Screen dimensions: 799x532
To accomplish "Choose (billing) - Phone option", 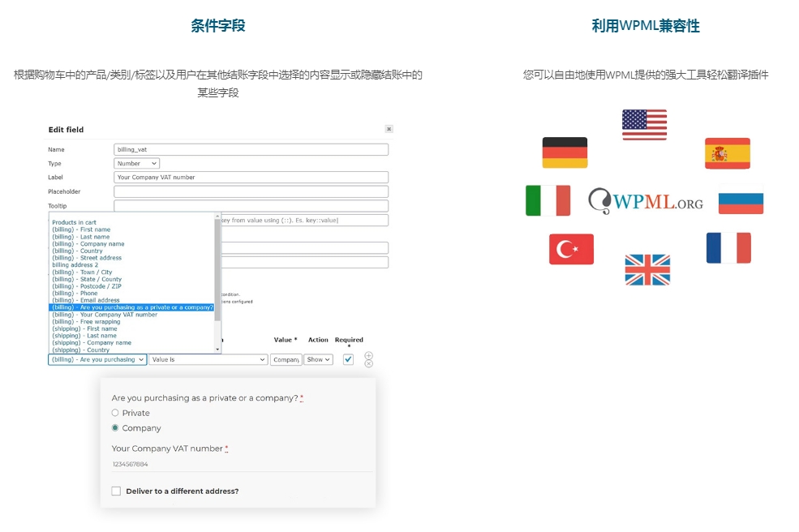I will point(75,293).
